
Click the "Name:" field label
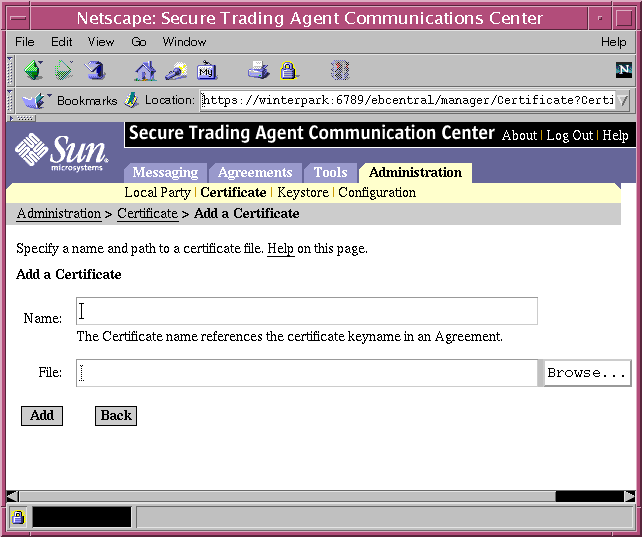point(43,318)
